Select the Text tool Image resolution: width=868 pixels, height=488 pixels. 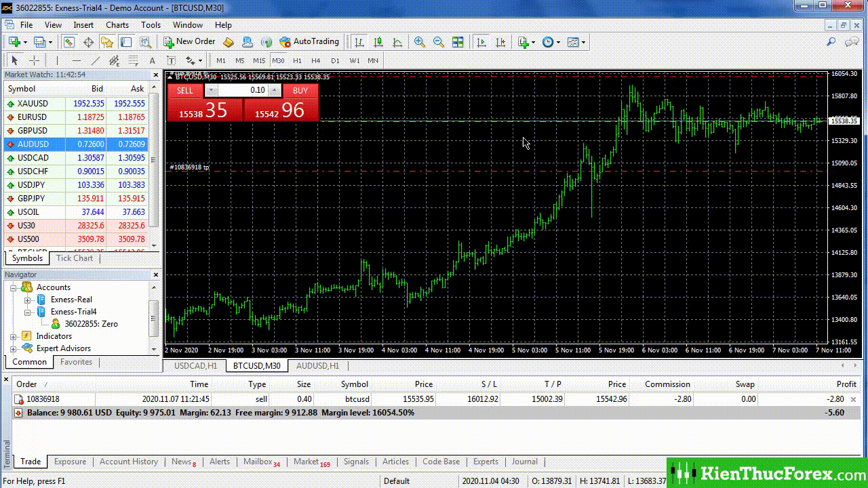pos(152,60)
